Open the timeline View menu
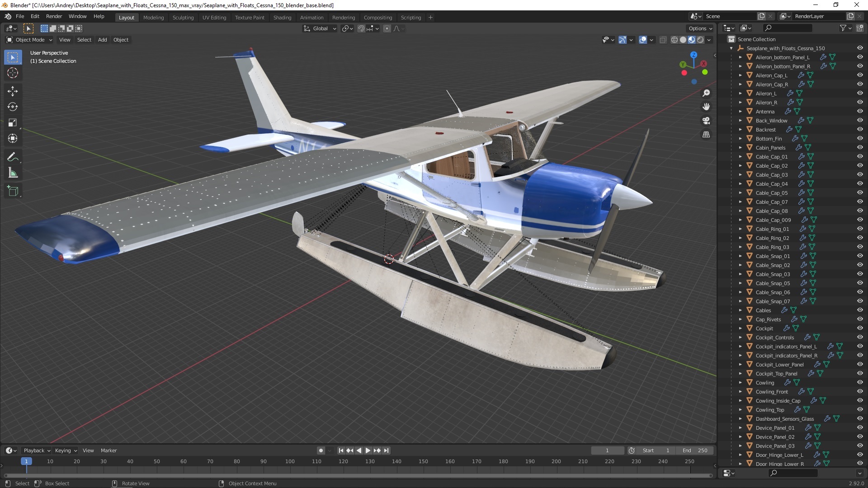Viewport: 868px width, 488px height. [88, 450]
